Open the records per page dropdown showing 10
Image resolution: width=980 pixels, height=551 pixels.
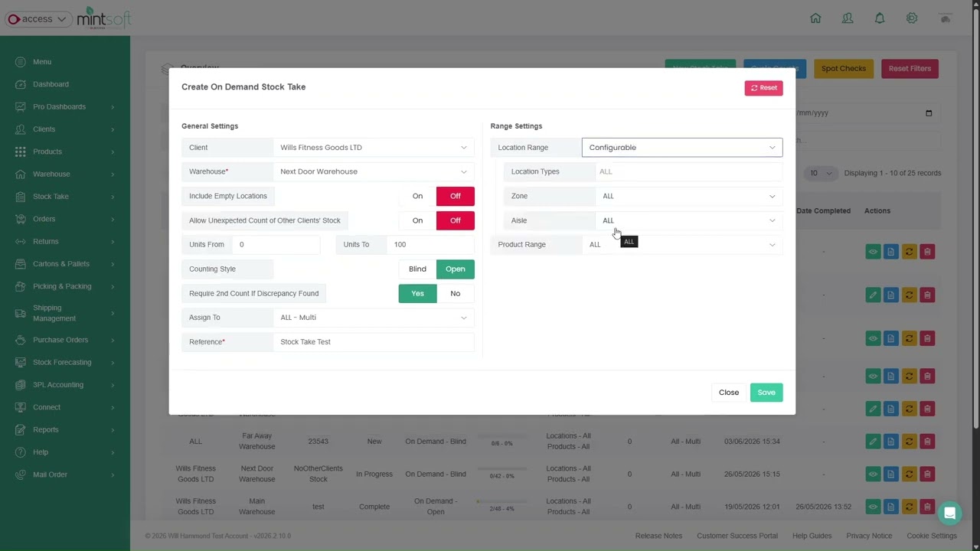[820, 173]
